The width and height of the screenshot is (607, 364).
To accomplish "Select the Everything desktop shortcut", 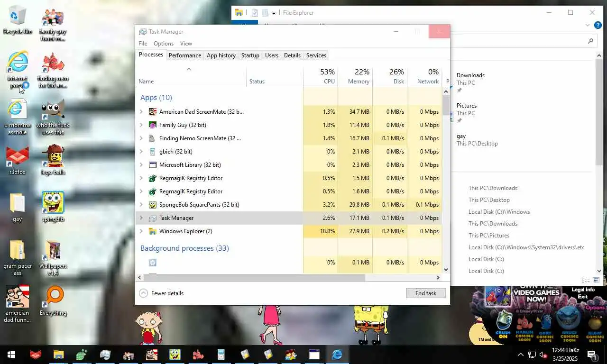I will click(x=53, y=300).
